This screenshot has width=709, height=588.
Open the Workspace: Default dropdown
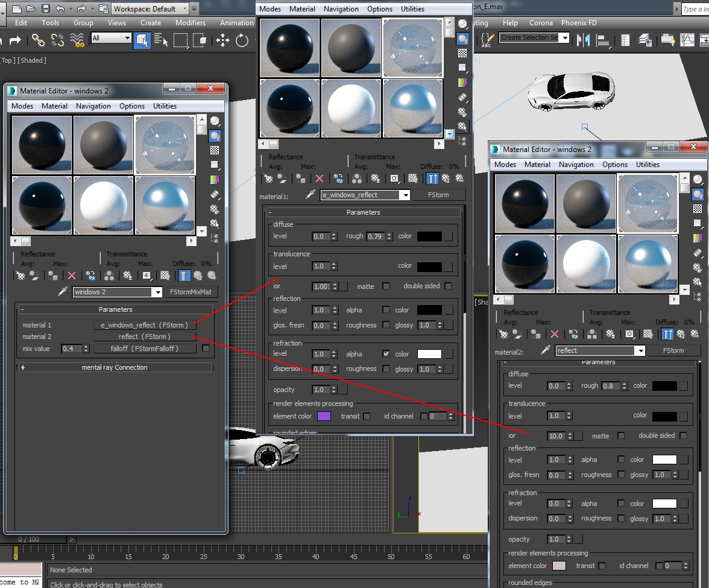(x=150, y=8)
